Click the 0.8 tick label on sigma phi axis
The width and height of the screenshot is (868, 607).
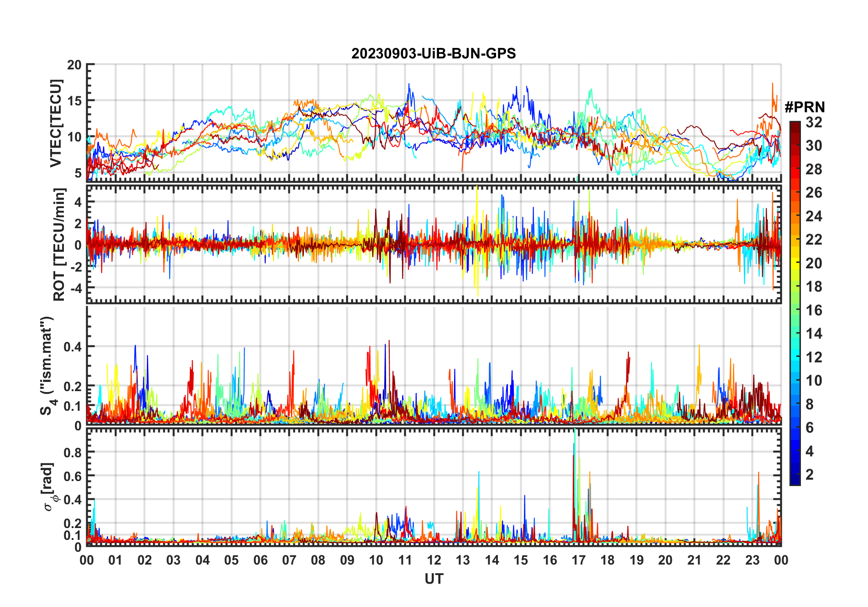(73, 452)
